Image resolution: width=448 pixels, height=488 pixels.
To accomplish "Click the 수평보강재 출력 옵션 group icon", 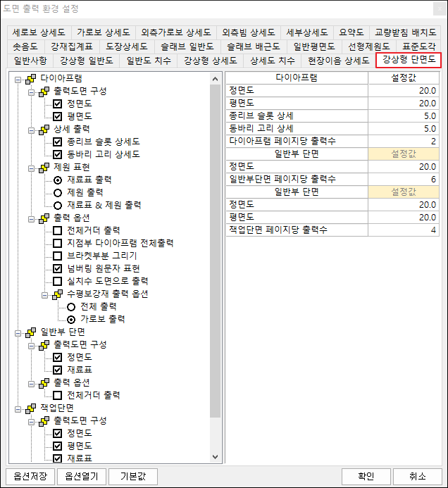I will (x=57, y=294).
